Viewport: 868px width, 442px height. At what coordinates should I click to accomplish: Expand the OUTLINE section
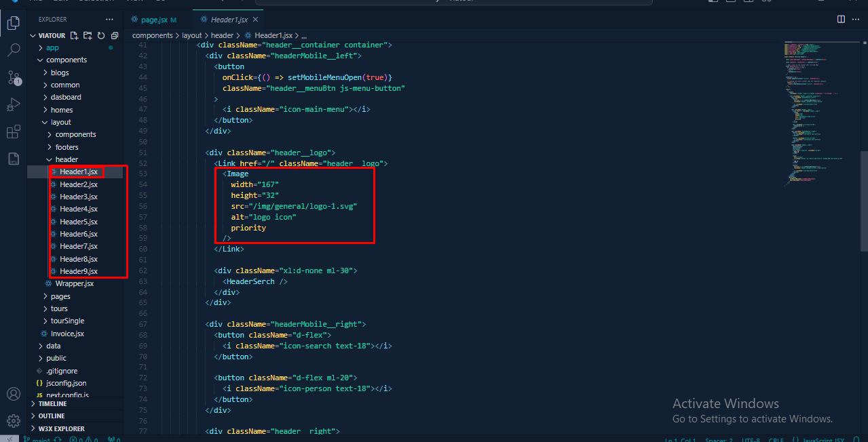[52, 416]
